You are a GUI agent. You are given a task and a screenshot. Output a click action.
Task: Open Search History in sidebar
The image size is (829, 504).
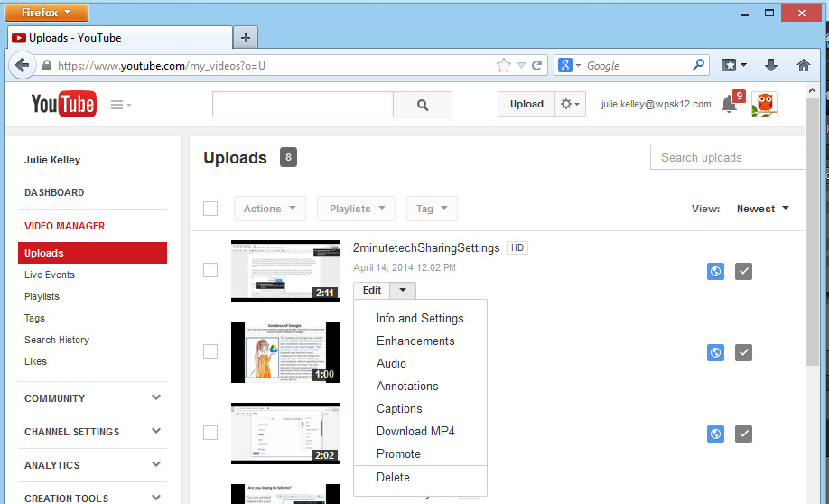coord(57,340)
